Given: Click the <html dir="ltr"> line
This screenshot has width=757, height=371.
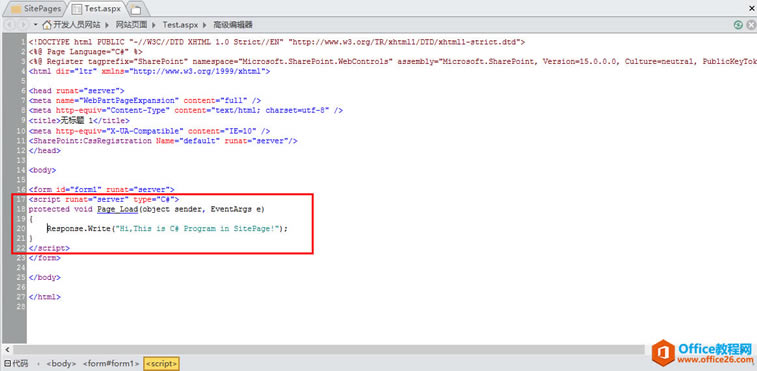Looking at the screenshot, I should pos(149,71).
